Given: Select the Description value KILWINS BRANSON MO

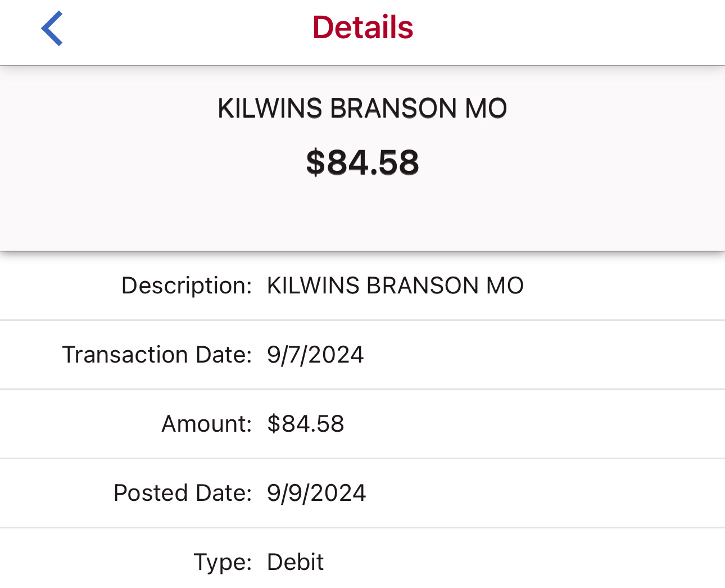Looking at the screenshot, I should (x=395, y=286).
